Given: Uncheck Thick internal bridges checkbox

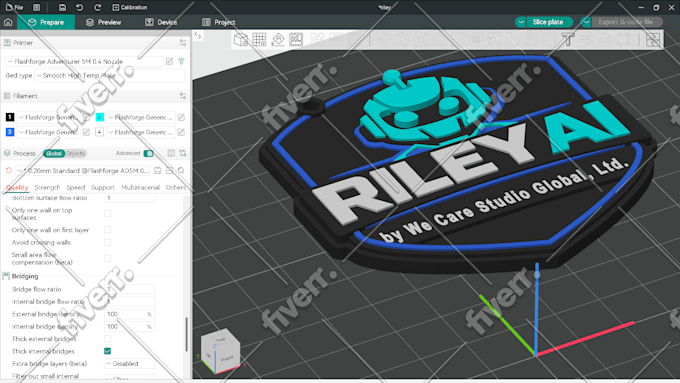Looking at the screenshot, I should [x=108, y=351].
